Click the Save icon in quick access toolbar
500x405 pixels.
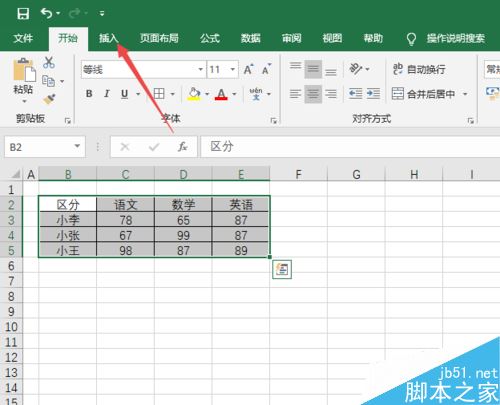23,13
